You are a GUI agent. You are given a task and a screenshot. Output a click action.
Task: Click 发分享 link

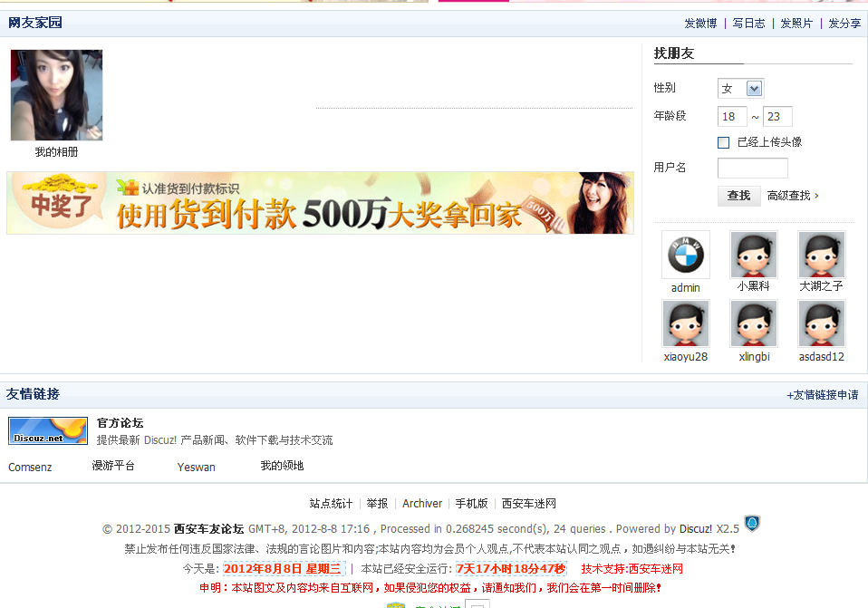click(x=844, y=24)
